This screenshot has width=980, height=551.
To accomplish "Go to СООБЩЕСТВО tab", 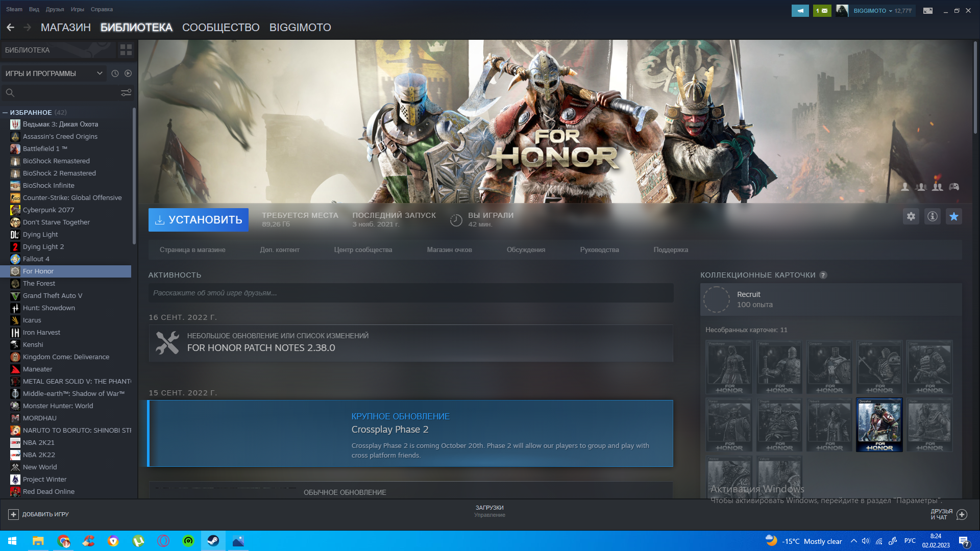I will pos(221,28).
